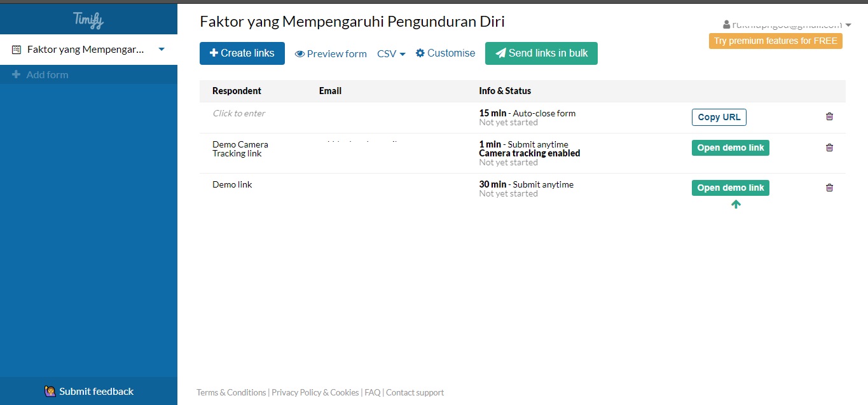This screenshot has width=868, height=405.
Task: Click the Respondent column header
Action: pos(237,91)
